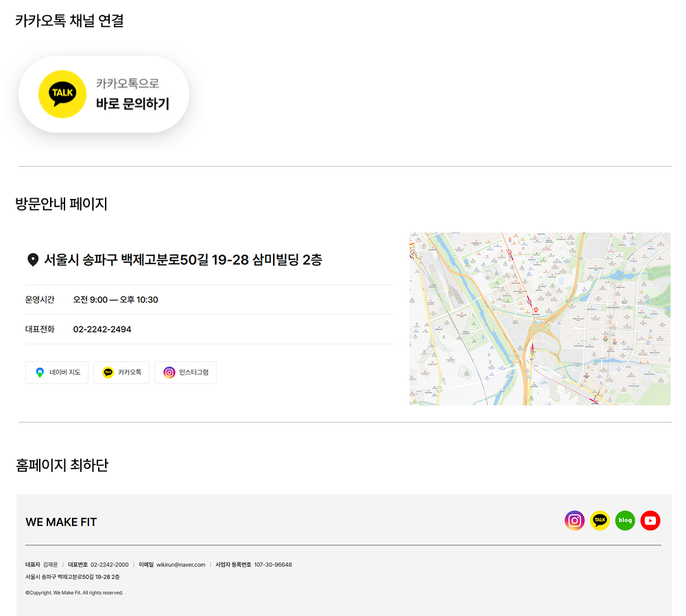Click the Naver map pin icon
This screenshot has height=616, width=686.
pyautogui.click(x=40, y=372)
